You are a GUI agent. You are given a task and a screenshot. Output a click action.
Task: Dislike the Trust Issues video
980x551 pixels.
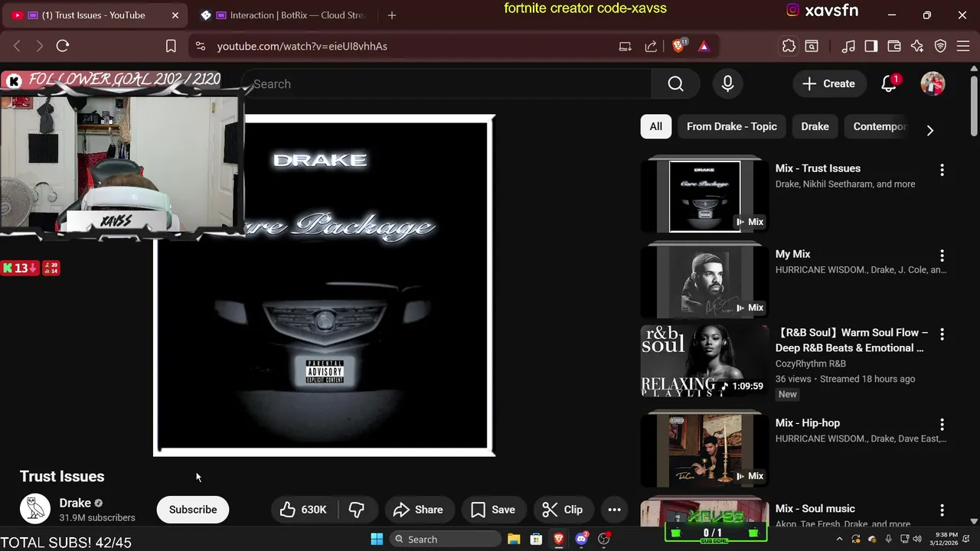tap(357, 510)
